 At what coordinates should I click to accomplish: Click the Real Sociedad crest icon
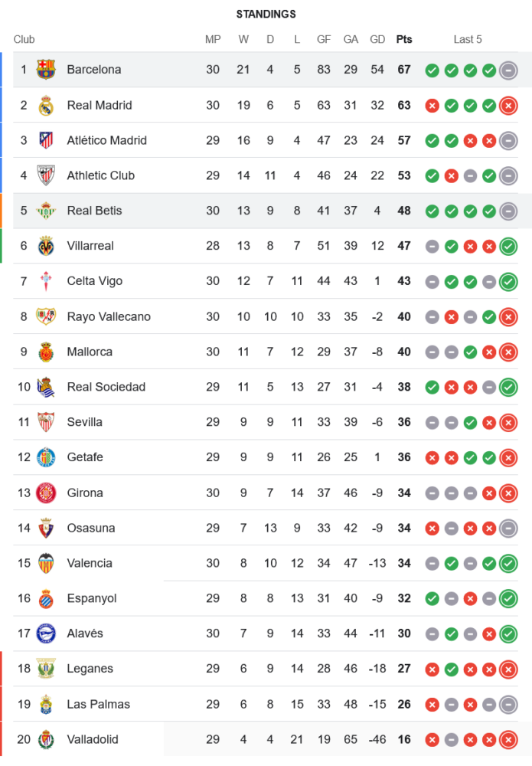tap(46, 387)
